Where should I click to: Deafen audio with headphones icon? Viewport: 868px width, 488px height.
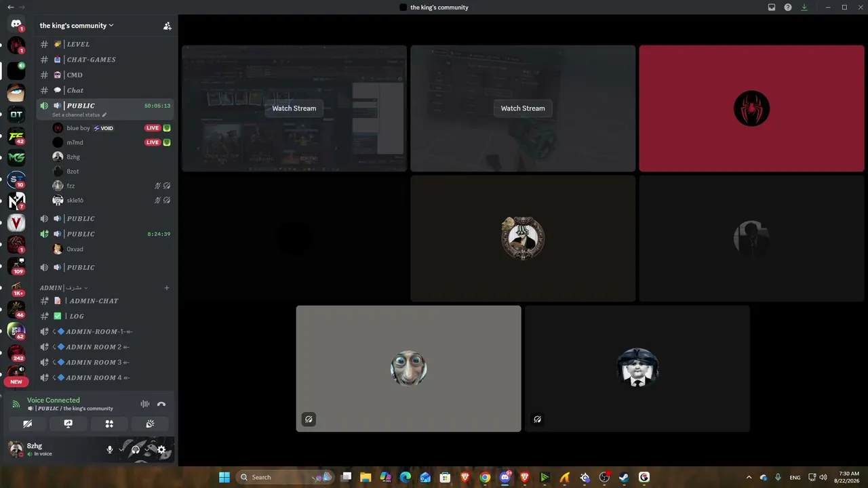pos(136,449)
